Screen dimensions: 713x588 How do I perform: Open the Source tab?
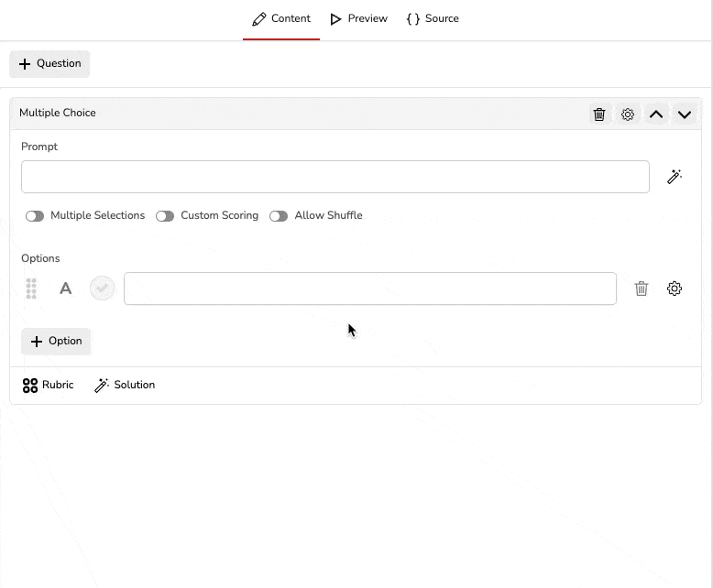pyautogui.click(x=433, y=18)
